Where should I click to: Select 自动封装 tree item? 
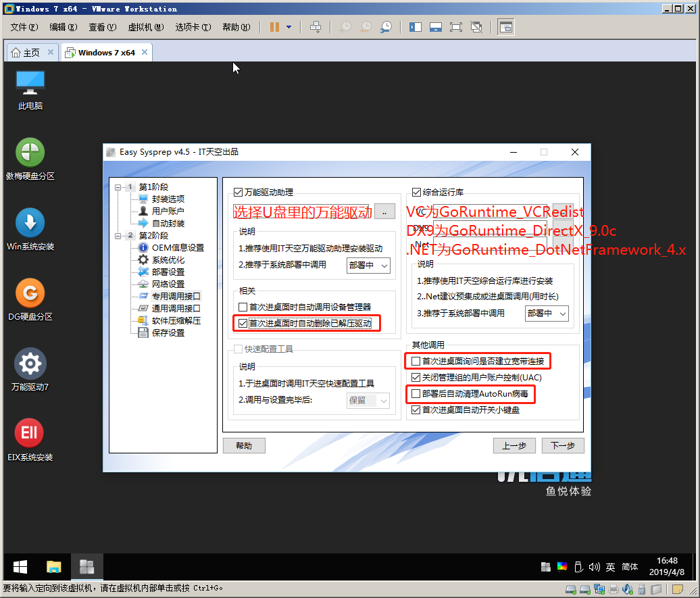(168, 223)
